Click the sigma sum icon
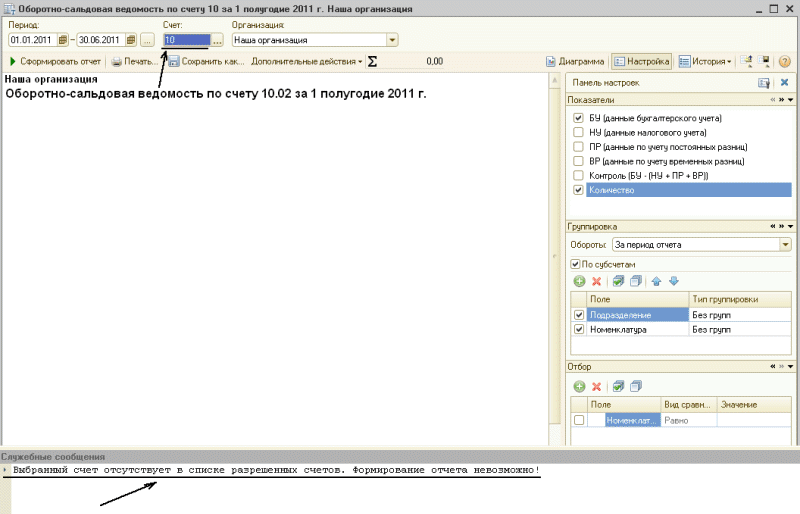This screenshot has width=800, height=514. pyautogui.click(x=372, y=62)
